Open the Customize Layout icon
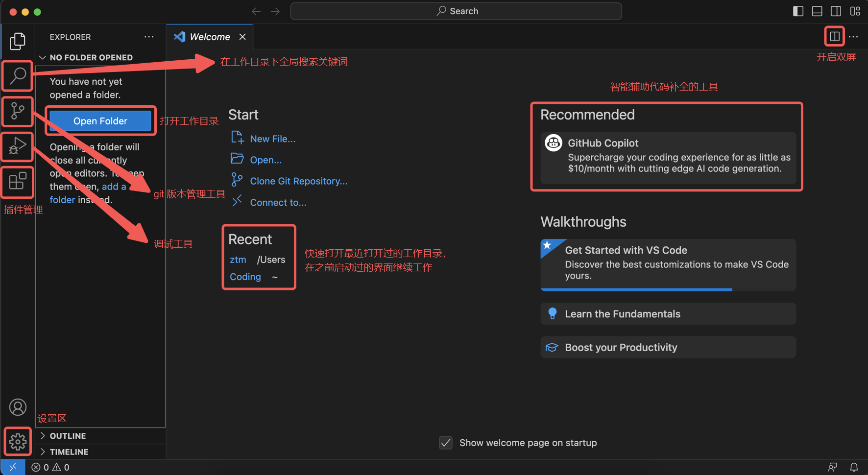 pos(855,11)
